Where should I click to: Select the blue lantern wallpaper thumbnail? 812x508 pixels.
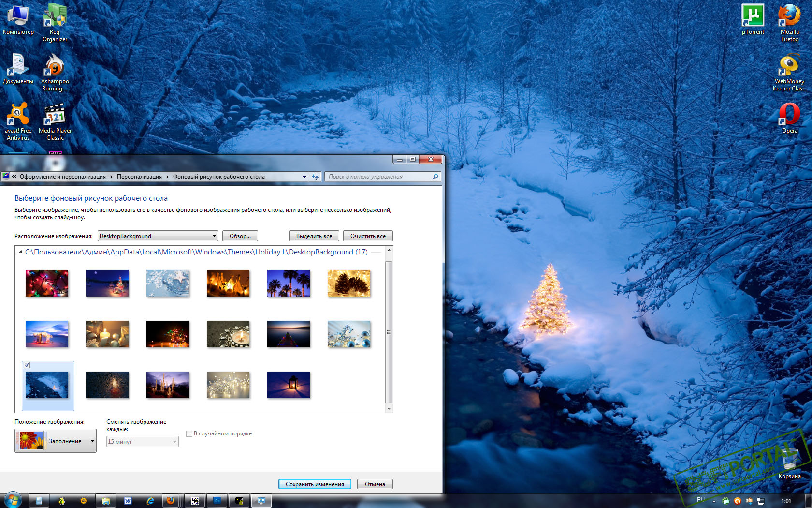click(x=289, y=385)
